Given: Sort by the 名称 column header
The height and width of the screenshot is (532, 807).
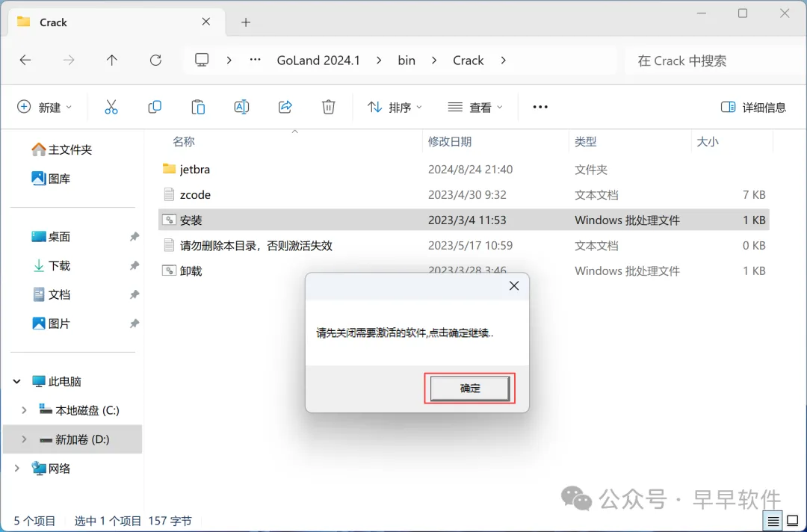Looking at the screenshot, I should [x=183, y=141].
